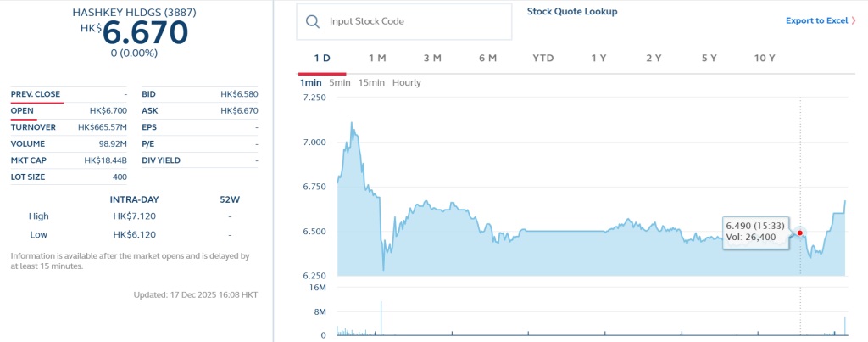Click the HASHKEY HLDGS (3887) heading
The width and height of the screenshot is (868, 342).
pyautogui.click(x=135, y=12)
